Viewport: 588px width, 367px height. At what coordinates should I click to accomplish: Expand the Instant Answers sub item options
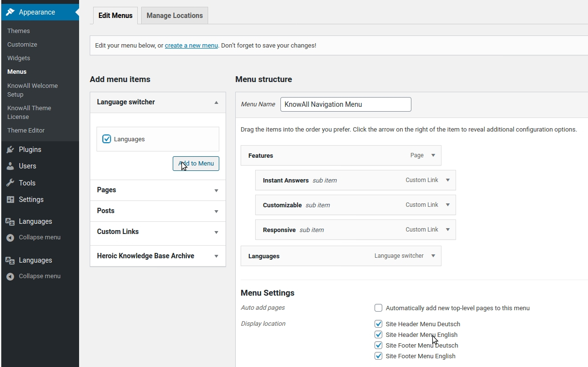click(x=448, y=180)
